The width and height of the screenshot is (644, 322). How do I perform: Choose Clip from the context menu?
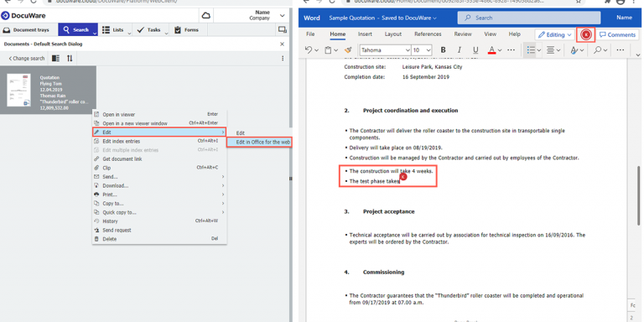click(159, 168)
